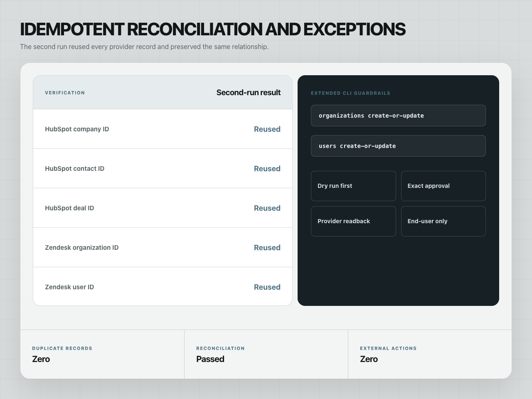
Task: Click the "Zero" value under Duplicate Records
Action: (41, 359)
